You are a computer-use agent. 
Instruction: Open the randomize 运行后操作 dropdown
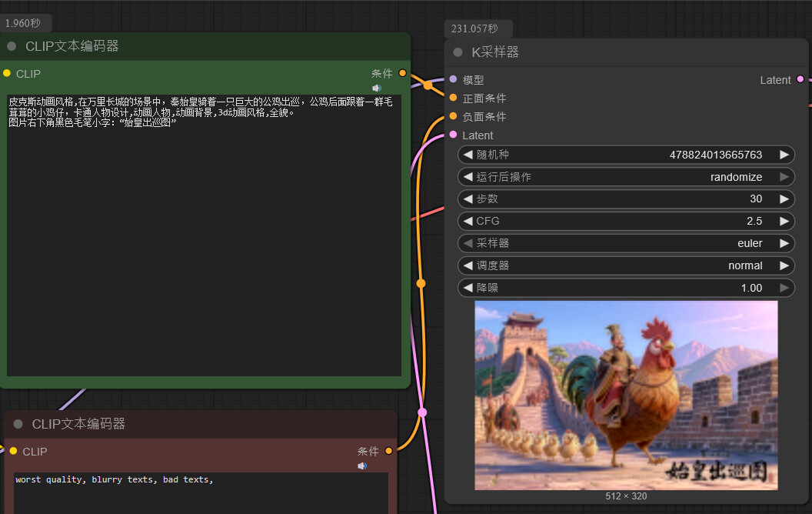(x=626, y=177)
